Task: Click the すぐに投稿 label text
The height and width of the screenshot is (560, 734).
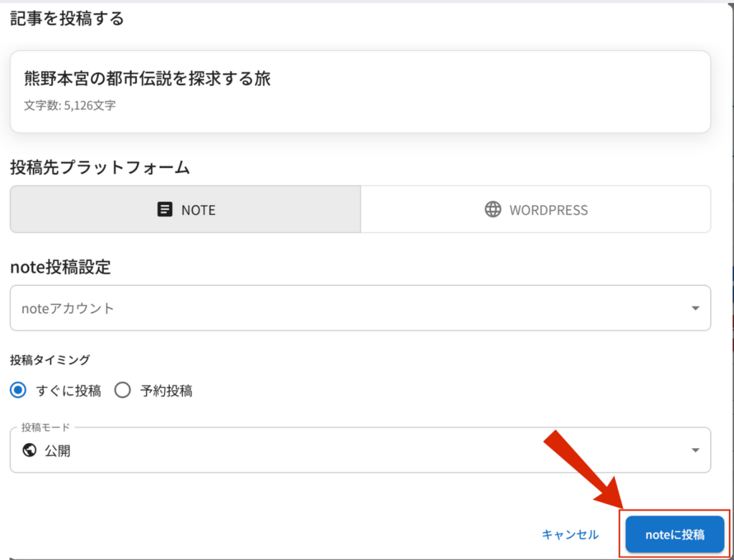Action: (68, 391)
